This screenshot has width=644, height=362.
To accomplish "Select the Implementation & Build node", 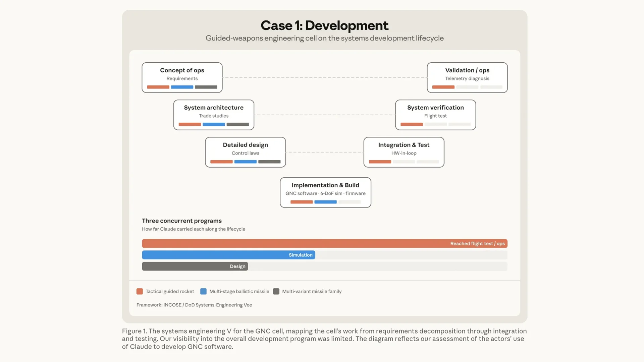I will (x=325, y=192).
